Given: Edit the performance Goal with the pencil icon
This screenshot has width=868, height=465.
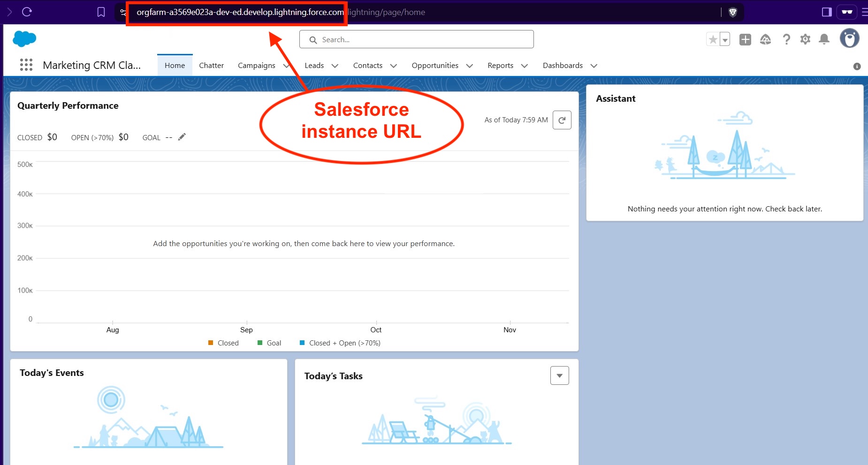Looking at the screenshot, I should click(182, 137).
